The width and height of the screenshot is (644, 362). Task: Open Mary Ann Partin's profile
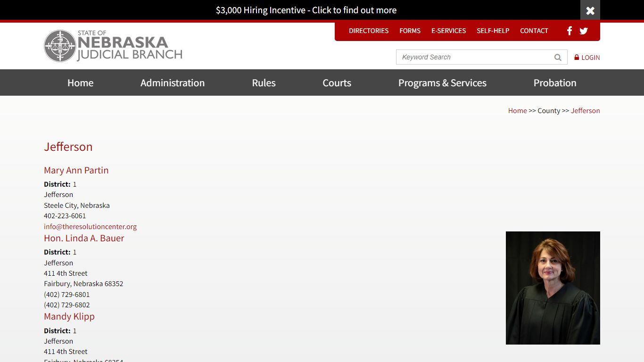[x=76, y=170]
